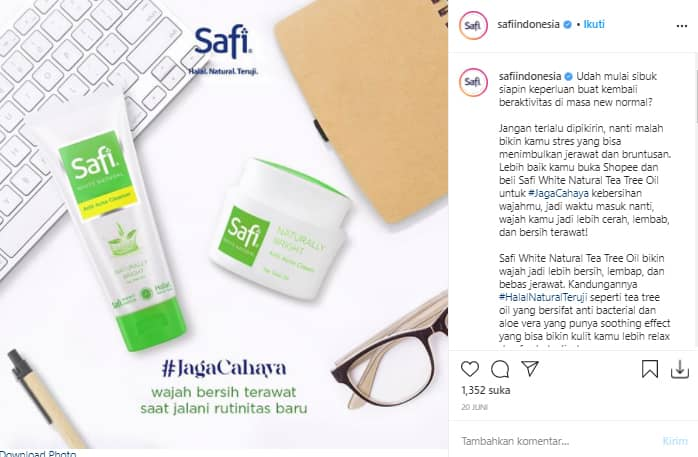Open the #JagaCahaya hashtag link
The width and height of the screenshot is (698, 457).
click(558, 193)
